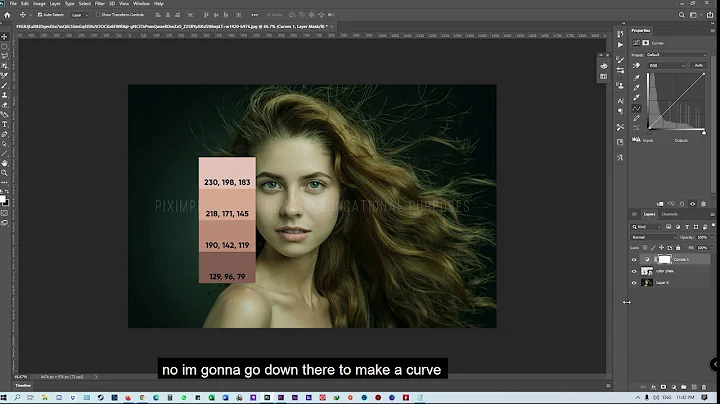The height and width of the screenshot is (404, 720).
Task: Open layer filter Kind dropdown
Action: click(646, 227)
